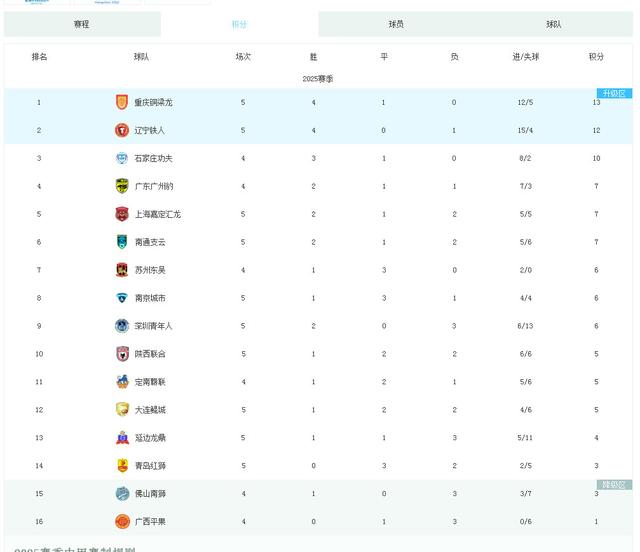Open the 深圳青年人 round logo
This screenshot has width=640, height=552.
[x=122, y=326]
